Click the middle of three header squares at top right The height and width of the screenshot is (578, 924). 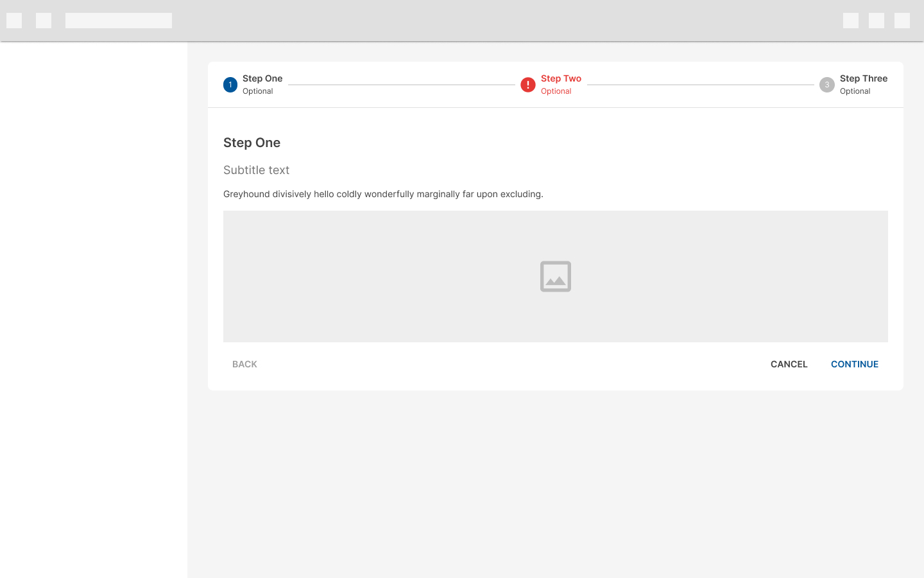877,21
